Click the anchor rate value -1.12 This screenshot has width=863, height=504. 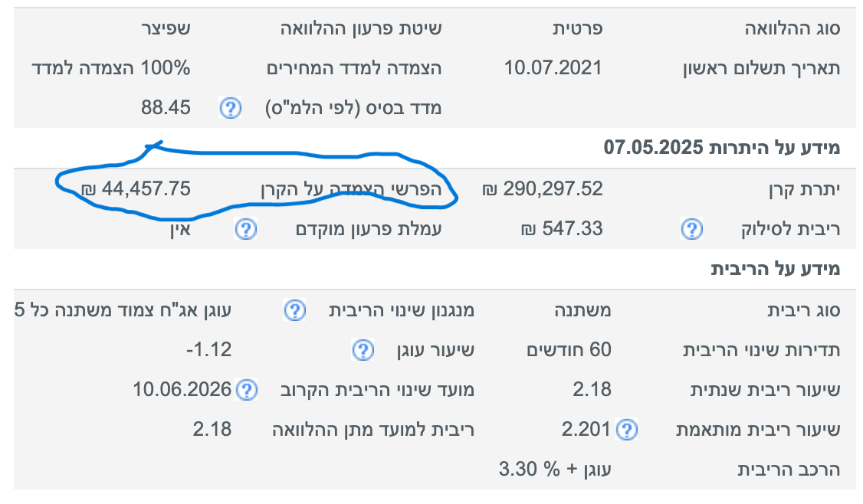pos(208,350)
